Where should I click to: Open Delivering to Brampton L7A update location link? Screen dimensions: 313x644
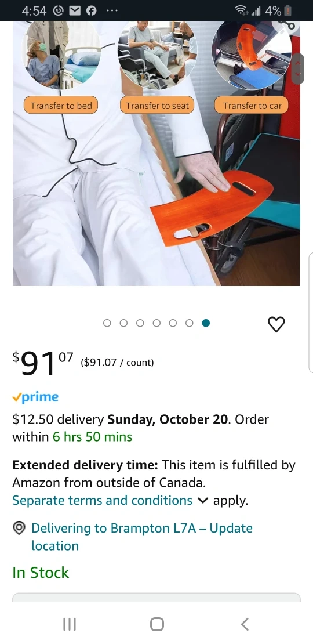142,537
